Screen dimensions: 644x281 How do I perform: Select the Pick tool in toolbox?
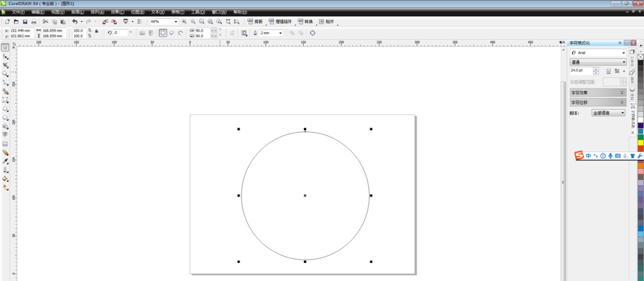pyautogui.click(x=5, y=48)
